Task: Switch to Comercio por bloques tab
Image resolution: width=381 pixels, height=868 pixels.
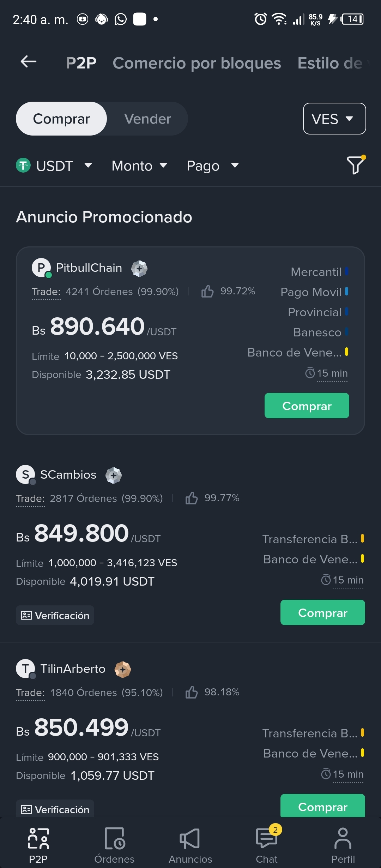Action: point(197,63)
